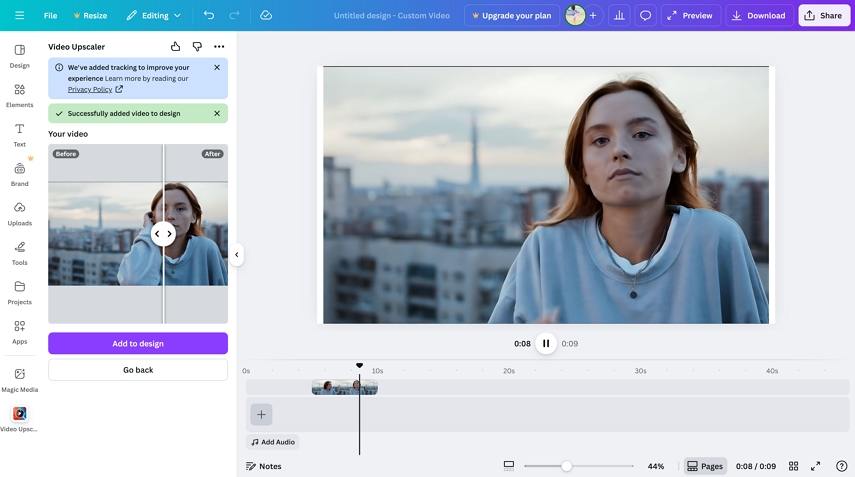Collapse the side panel with arrow

pyautogui.click(x=237, y=255)
